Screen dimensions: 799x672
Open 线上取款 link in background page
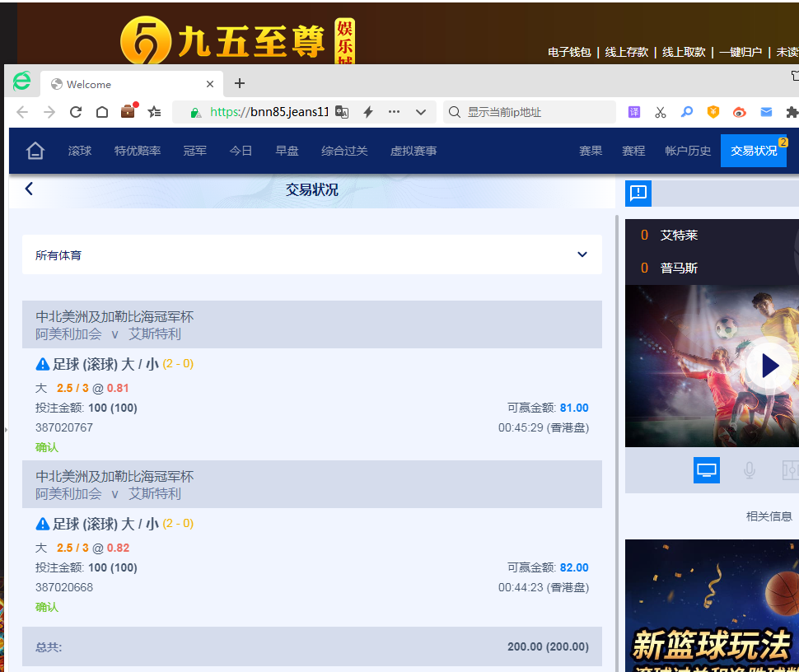[684, 52]
